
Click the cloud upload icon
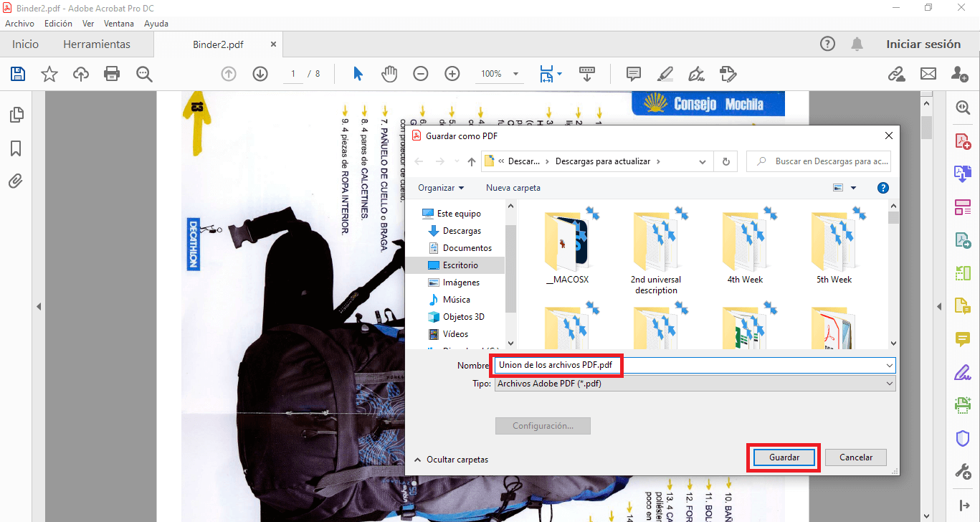(81, 74)
